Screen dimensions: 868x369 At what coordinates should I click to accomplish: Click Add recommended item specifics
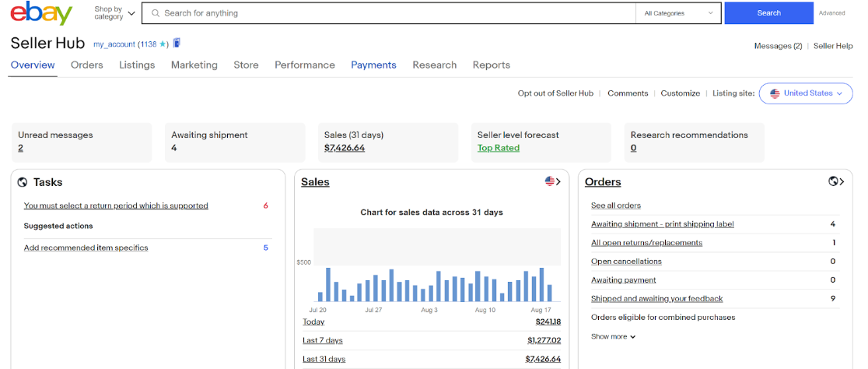[x=86, y=248]
